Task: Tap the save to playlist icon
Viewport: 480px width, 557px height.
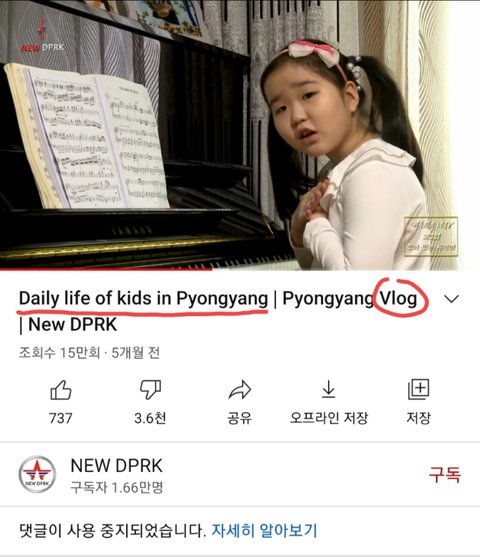Action: tap(419, 389)
